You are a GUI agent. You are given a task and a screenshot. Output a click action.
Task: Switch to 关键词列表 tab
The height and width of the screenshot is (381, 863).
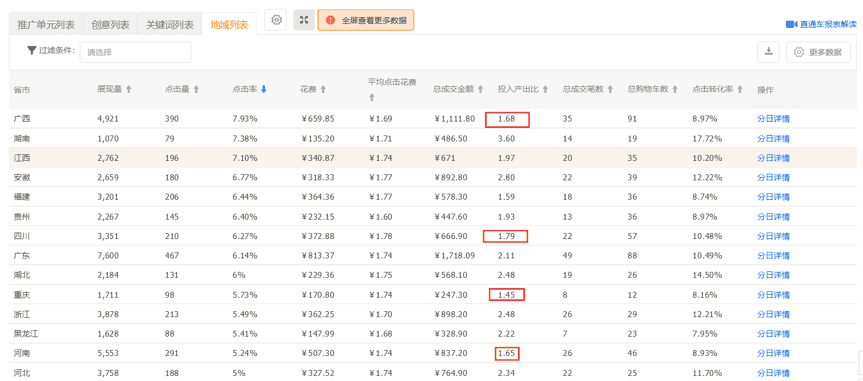170,25
